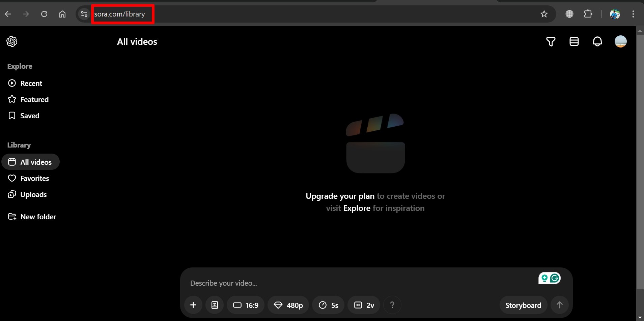
Task: Submit the prompt with the up arrow
Action: coord(559,305)
